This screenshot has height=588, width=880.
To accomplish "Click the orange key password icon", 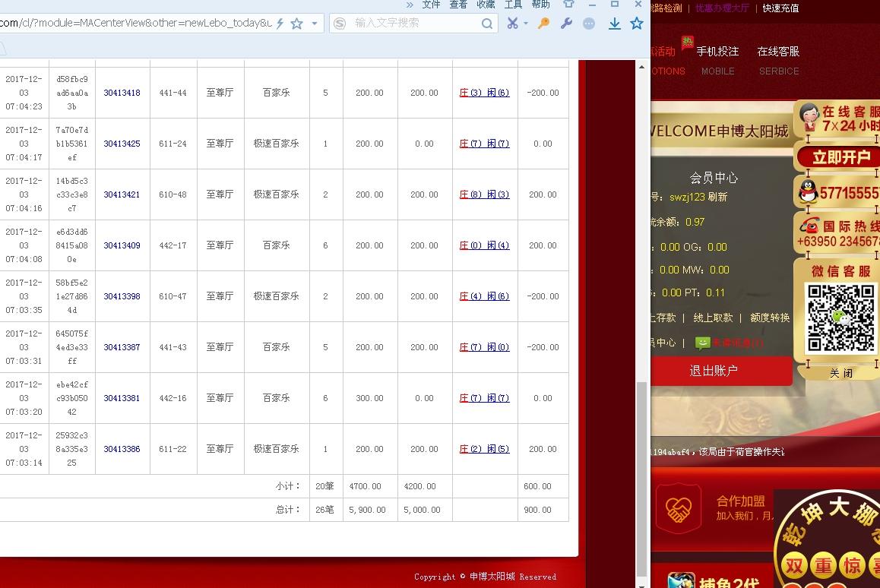I will (x=543, y=24).
